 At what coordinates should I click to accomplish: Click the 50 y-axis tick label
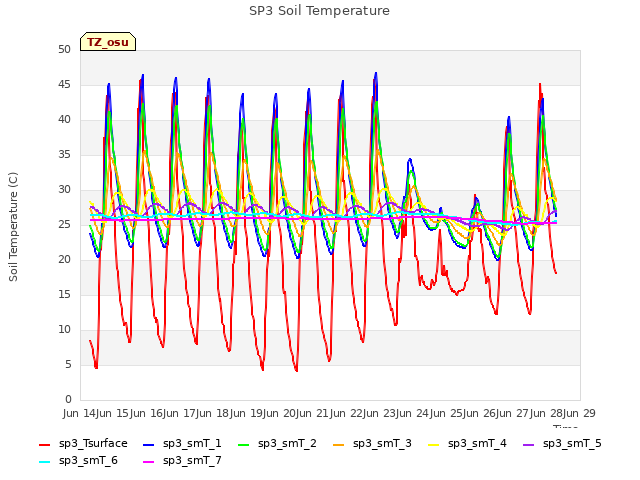coord(64,49)
